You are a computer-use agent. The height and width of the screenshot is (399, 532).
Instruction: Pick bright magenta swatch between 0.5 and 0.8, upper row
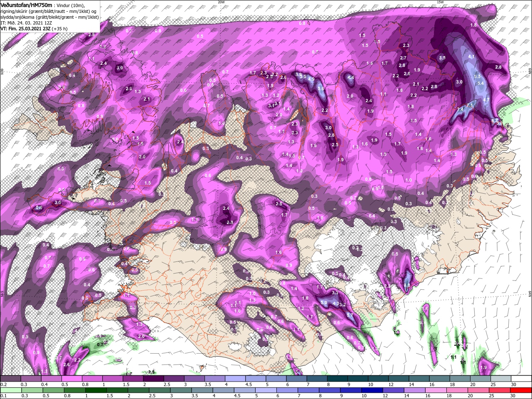pyautogui.click(x=71, y=379)
